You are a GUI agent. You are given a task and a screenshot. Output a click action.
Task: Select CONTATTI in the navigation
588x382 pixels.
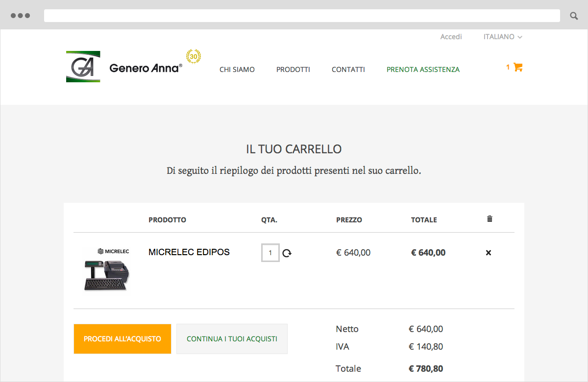(348, 70)
